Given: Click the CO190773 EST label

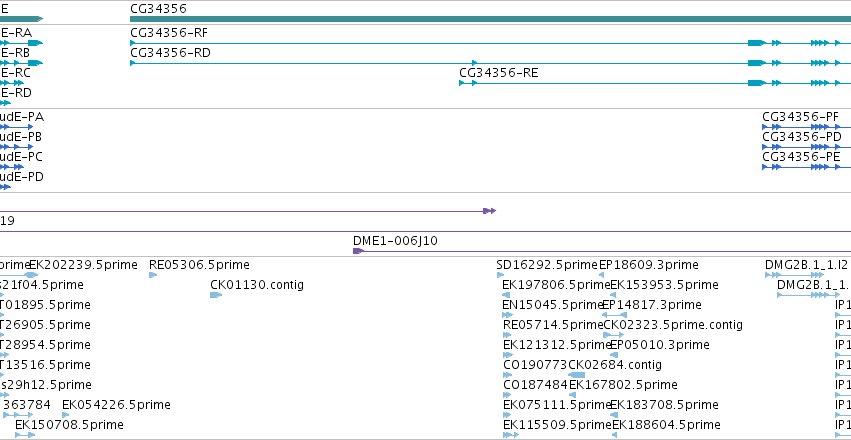Looking at the screenshot, I should [535, 365].
